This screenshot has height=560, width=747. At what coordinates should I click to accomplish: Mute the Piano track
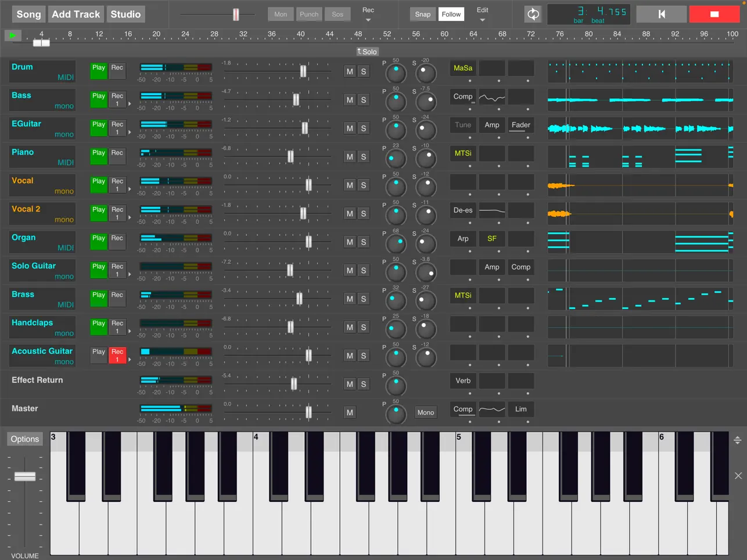[x=350, y=157]
